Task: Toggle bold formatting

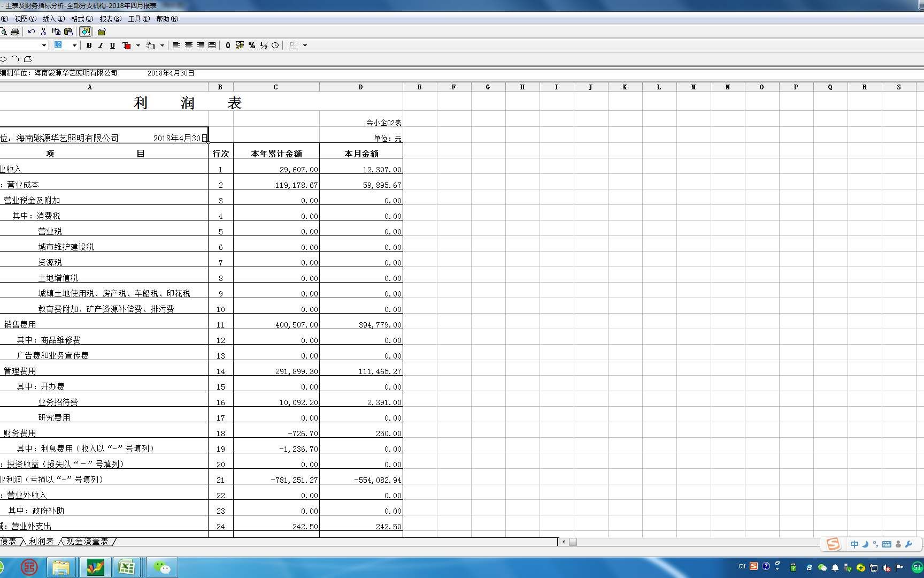Action: [89, 45]
